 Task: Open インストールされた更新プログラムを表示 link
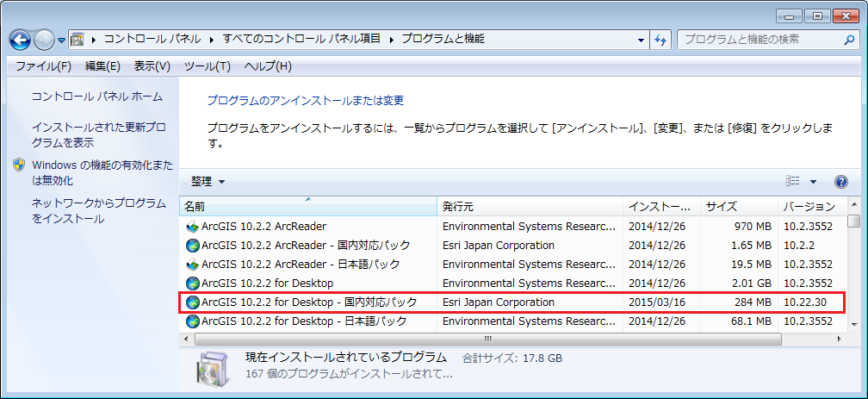tap(98, 134)
